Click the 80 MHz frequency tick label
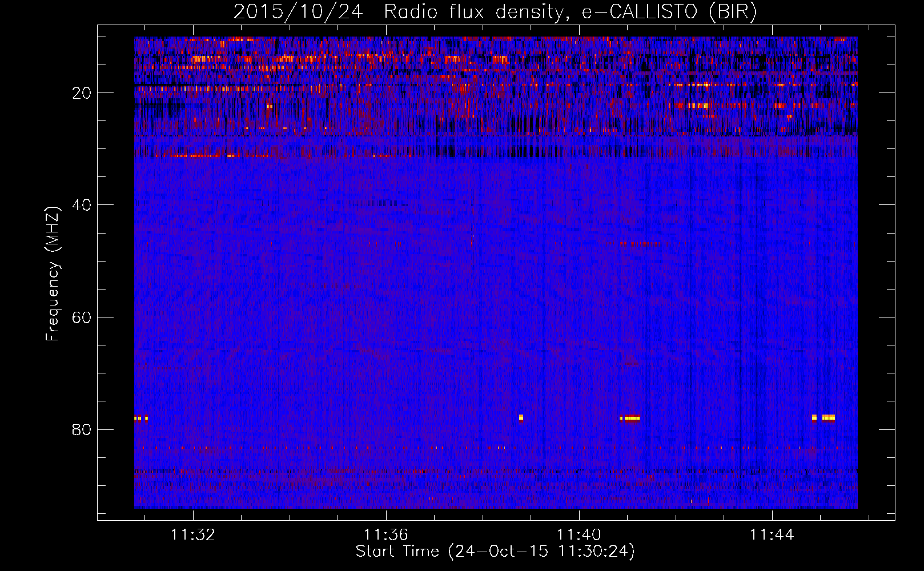Viewport: 924px width, 571px height. 82,429
